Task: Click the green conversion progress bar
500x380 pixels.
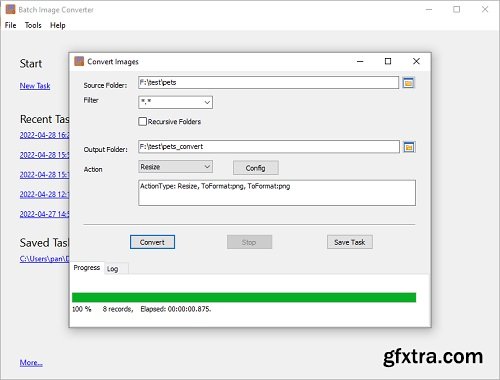Action: (x=244, y=297)
